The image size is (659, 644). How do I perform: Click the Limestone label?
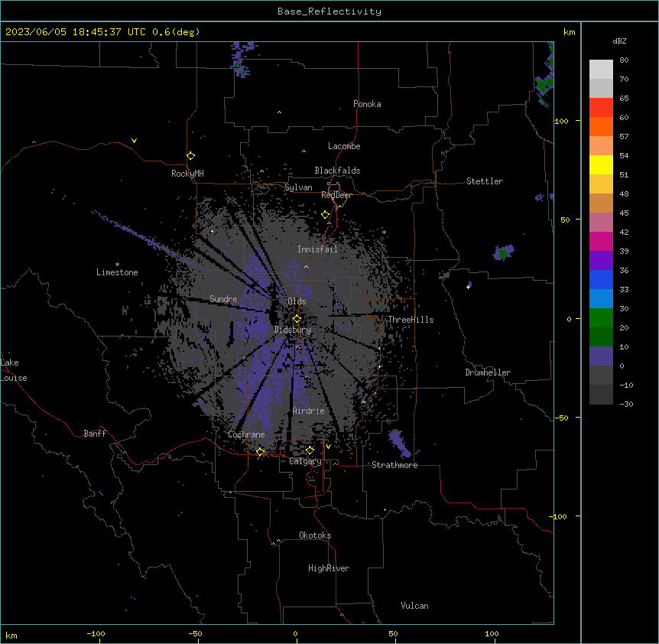[117, 272]
